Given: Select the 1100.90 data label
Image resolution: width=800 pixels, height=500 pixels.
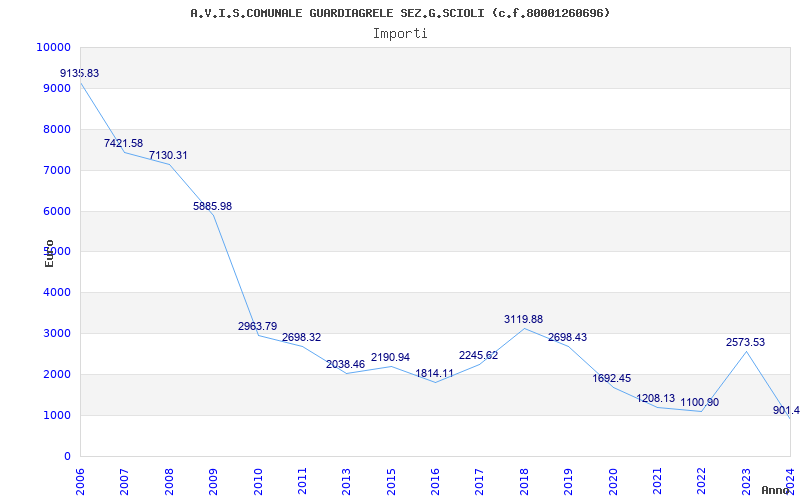Looking at the screenshot, I should point(699,402).
